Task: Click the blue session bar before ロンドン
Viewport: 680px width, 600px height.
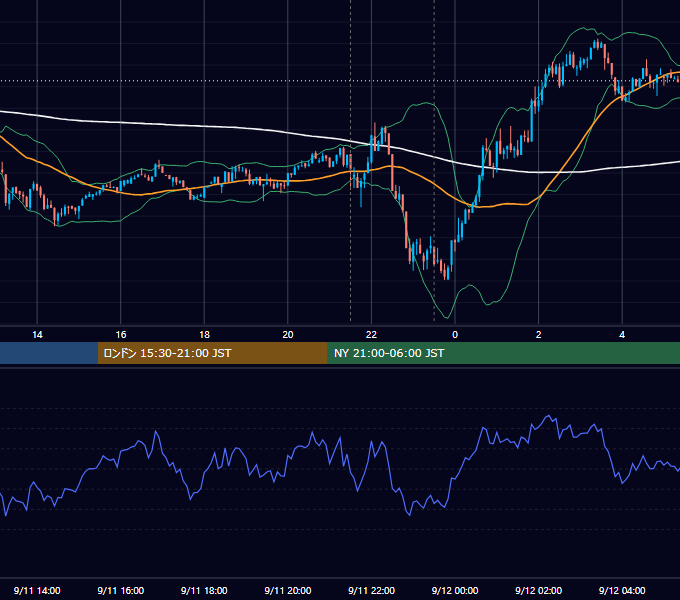Action: 49,353
